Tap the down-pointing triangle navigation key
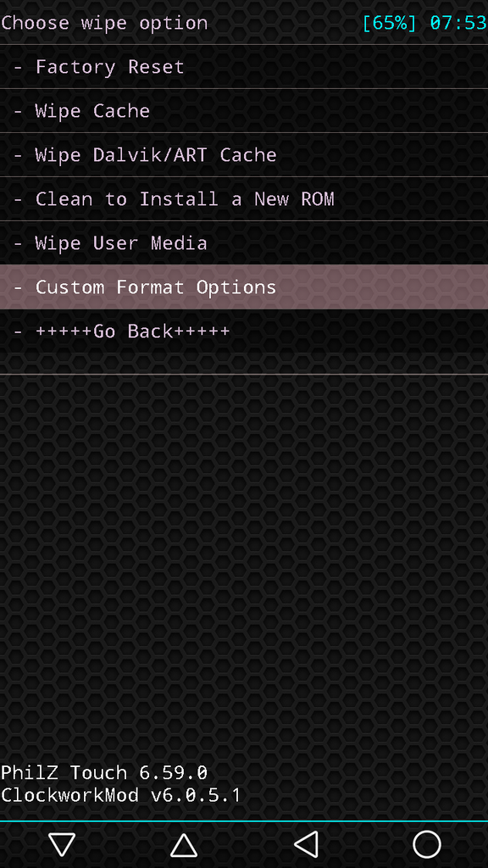 (x=61, y=845)
